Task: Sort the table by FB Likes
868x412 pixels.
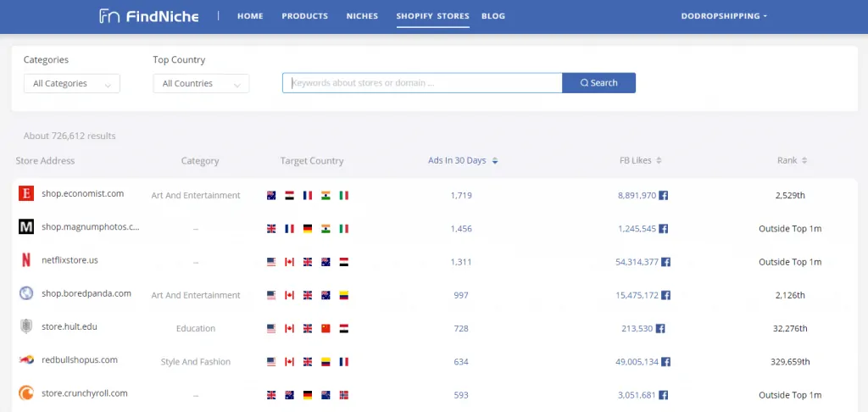Action: (640, 161)
